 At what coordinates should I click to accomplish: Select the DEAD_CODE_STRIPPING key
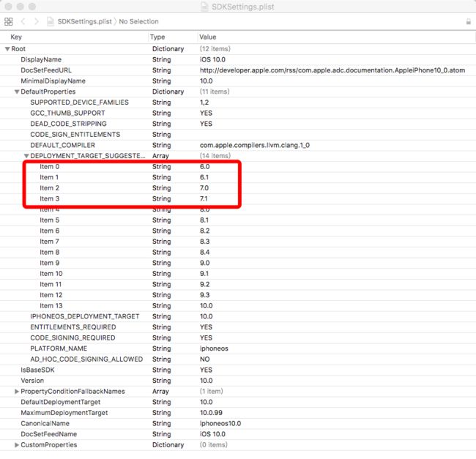click(x=69, y=124)
